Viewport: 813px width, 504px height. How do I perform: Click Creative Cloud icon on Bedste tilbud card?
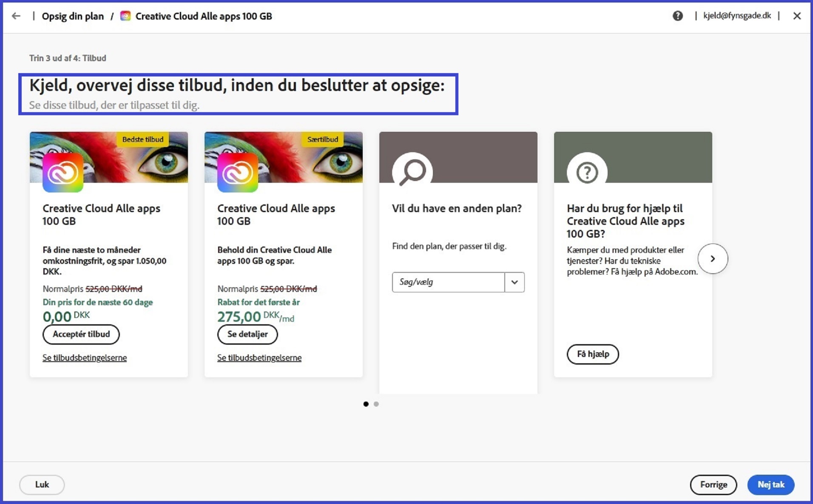tap(63, 173)
